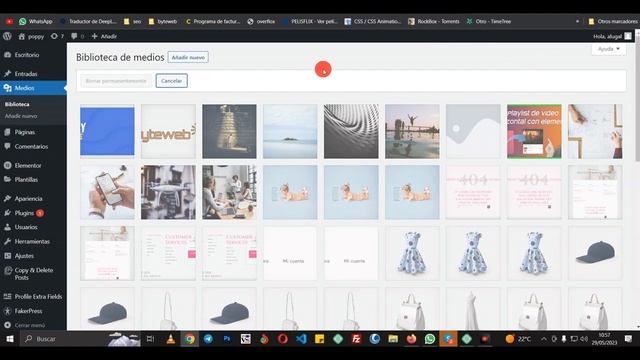
Task: Open the Traductor de DeepL bookmark
Action: pos(88,22)
